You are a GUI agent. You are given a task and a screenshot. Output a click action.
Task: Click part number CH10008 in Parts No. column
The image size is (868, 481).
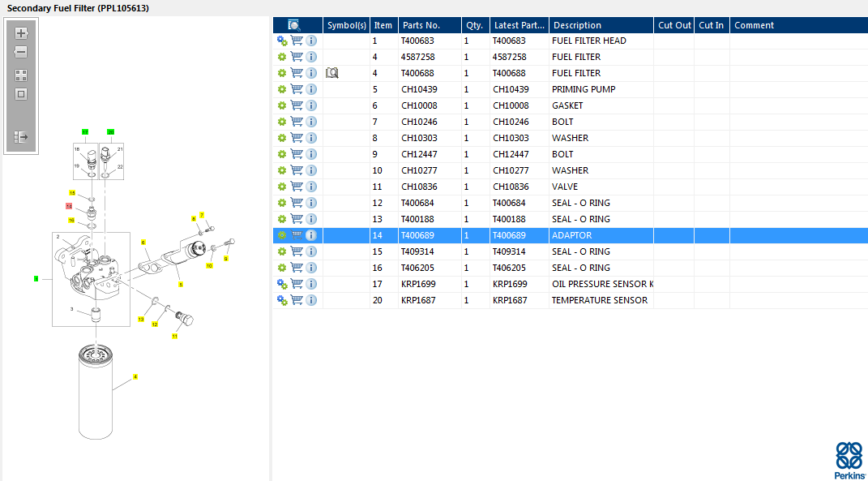(419, 105)
